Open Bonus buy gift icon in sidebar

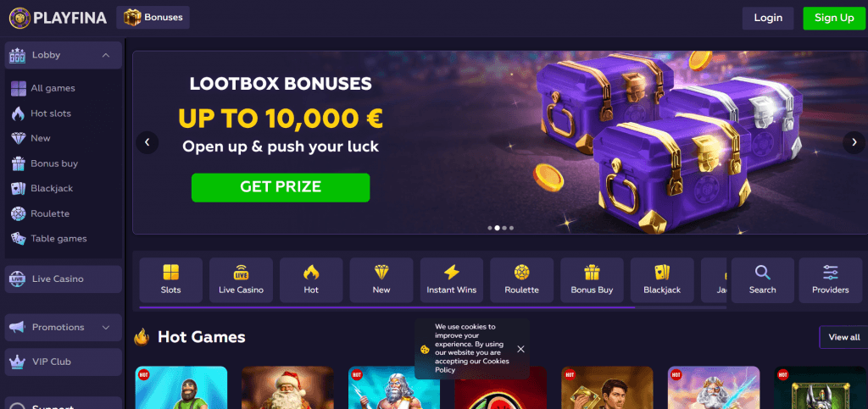(19, 163)
